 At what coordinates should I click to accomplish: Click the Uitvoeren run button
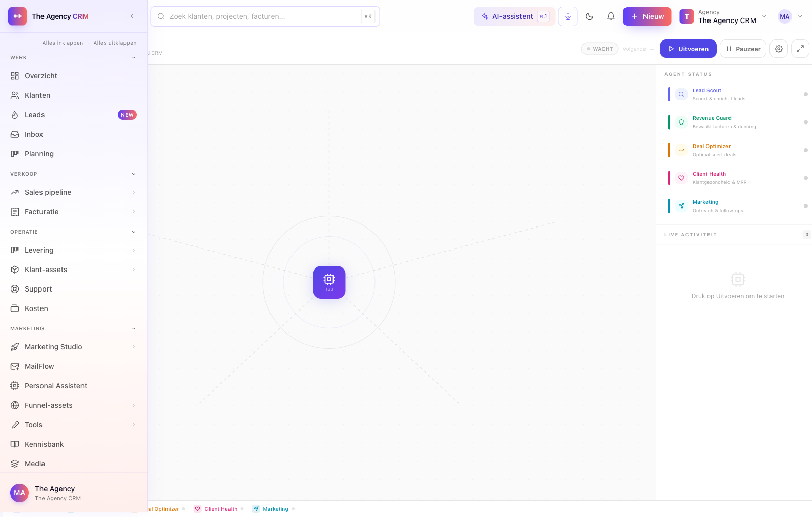coord(688,49)
